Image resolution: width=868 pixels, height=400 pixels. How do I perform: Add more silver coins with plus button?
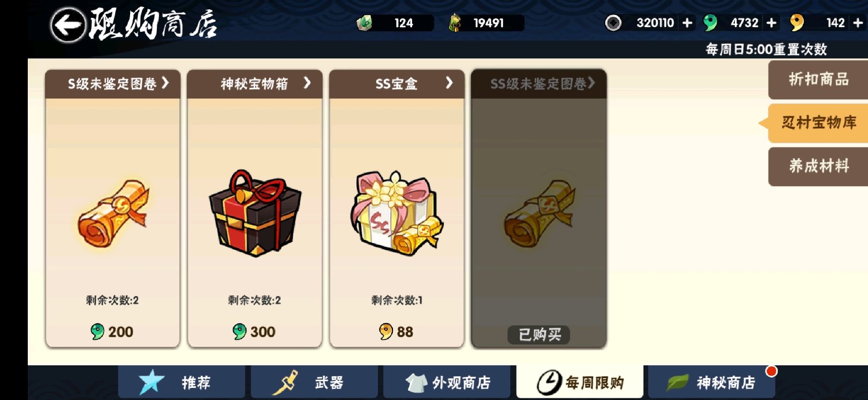(687, 23)
